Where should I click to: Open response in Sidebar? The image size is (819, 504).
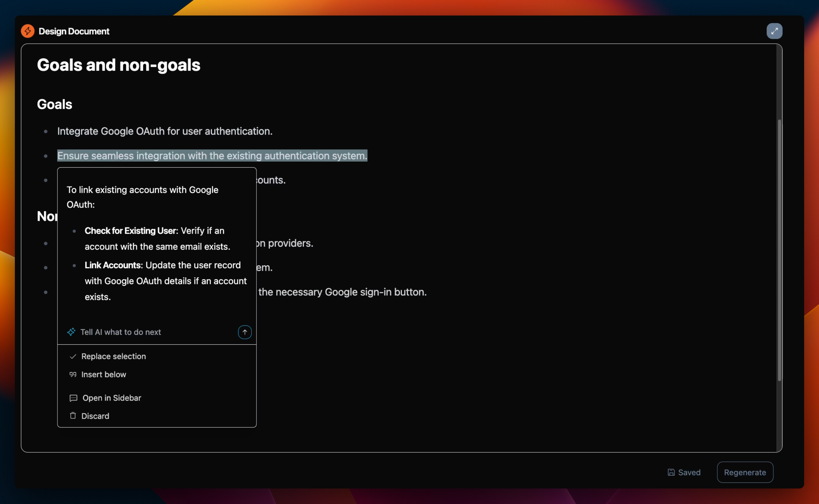pyautogui.click(x=112, y=398)
